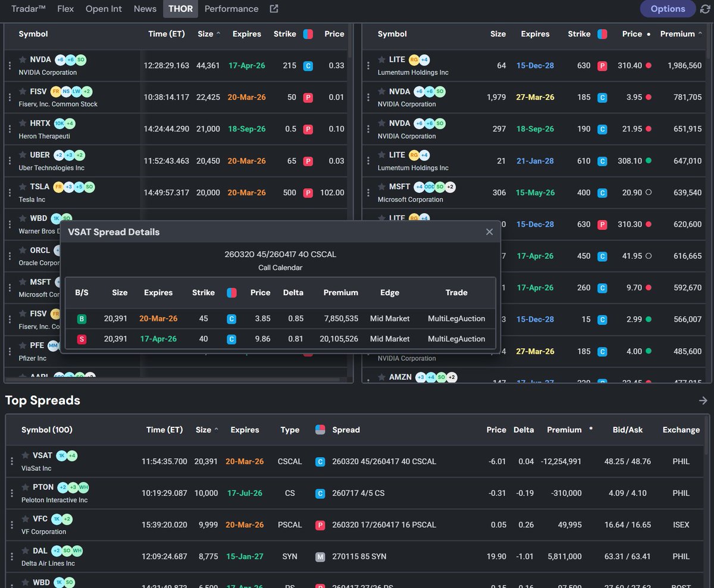Star the UBER Technologies row
The width and height of the screenshot is (714, 588).
tap(23, 155)
